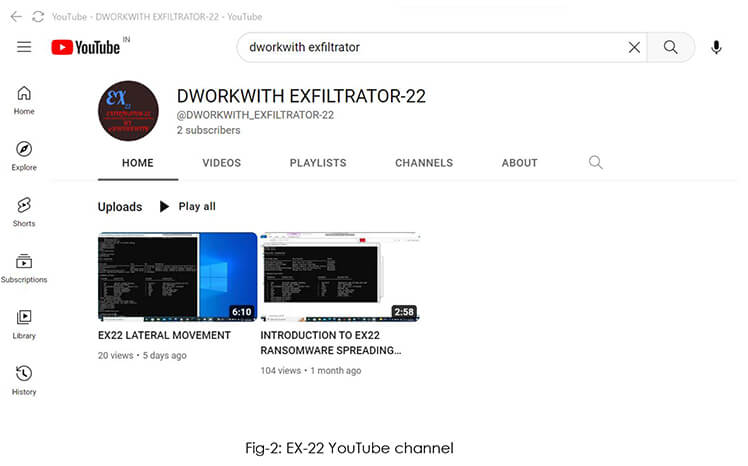Search within the channel magnifier
748x466 pixels.
(x=595, y=163)
